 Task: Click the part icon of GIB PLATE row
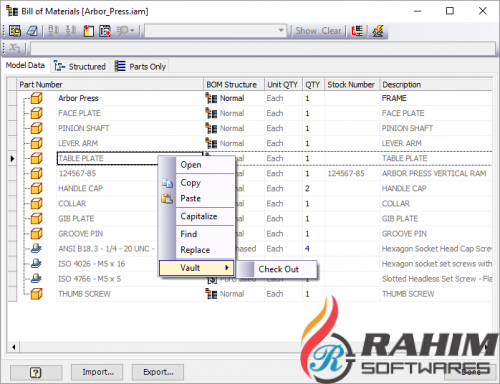point(36,219)
